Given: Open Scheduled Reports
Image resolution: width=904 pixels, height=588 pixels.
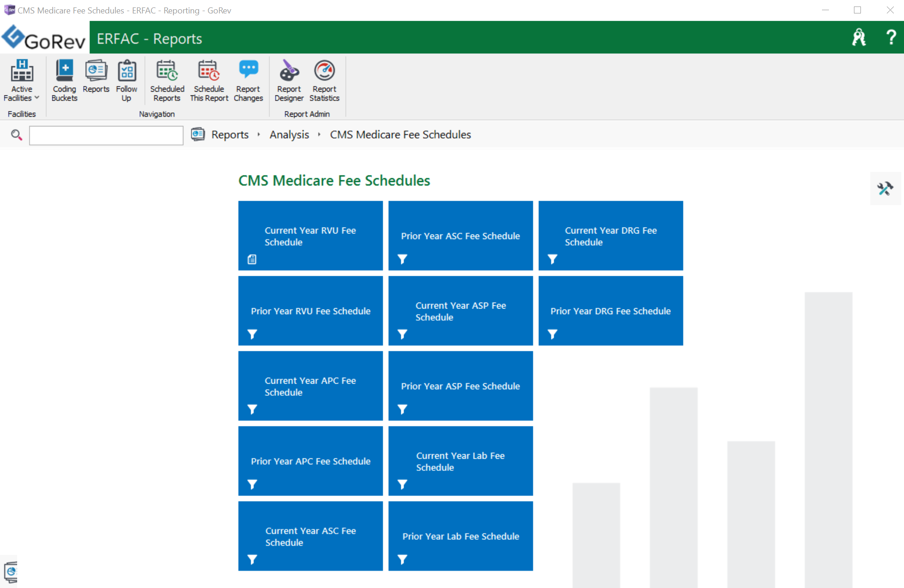Looking at the screenshot, I should tap(167, 80).
